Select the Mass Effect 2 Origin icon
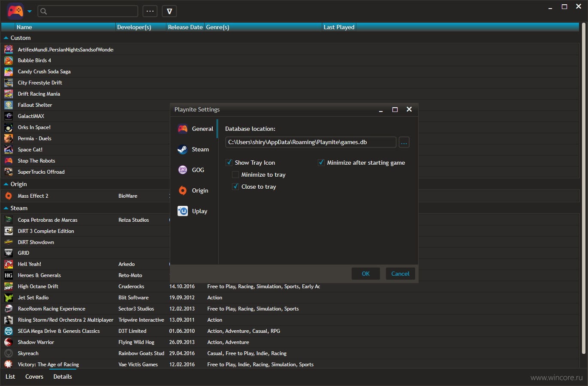 9,196
